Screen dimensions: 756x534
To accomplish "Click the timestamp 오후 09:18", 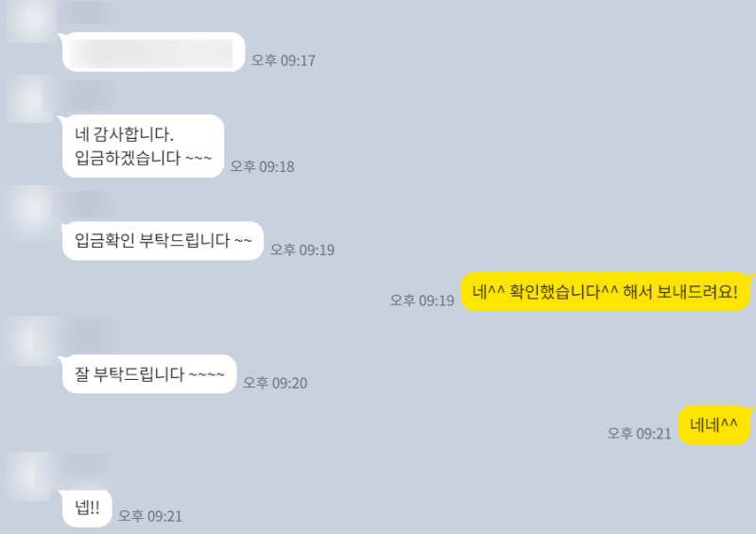I will (x=263, y=166).
